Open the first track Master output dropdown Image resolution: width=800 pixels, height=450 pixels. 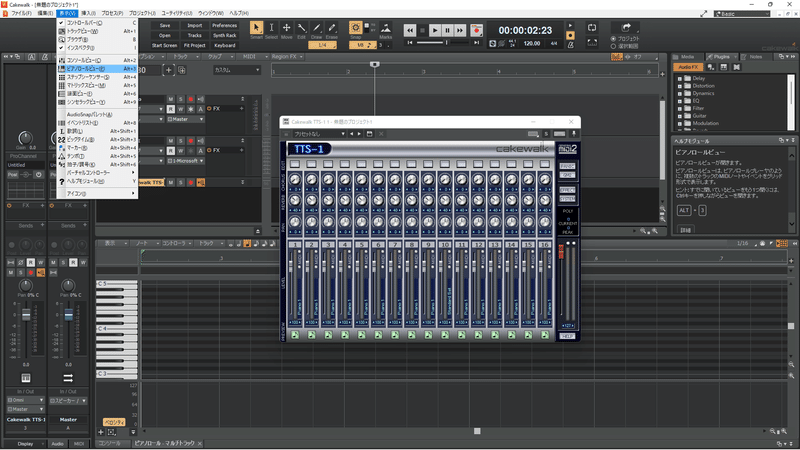coord(186,119)
